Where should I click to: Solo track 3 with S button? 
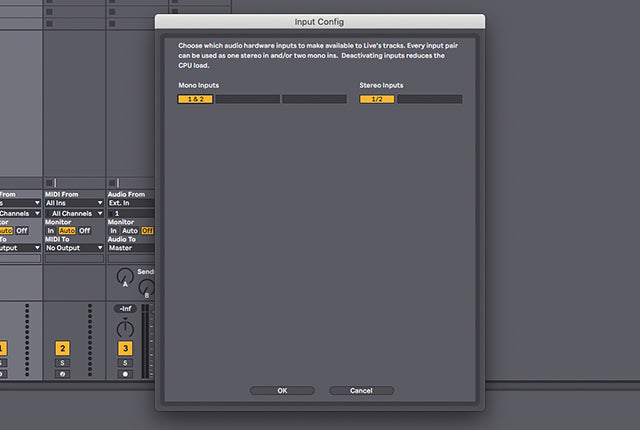125,363
